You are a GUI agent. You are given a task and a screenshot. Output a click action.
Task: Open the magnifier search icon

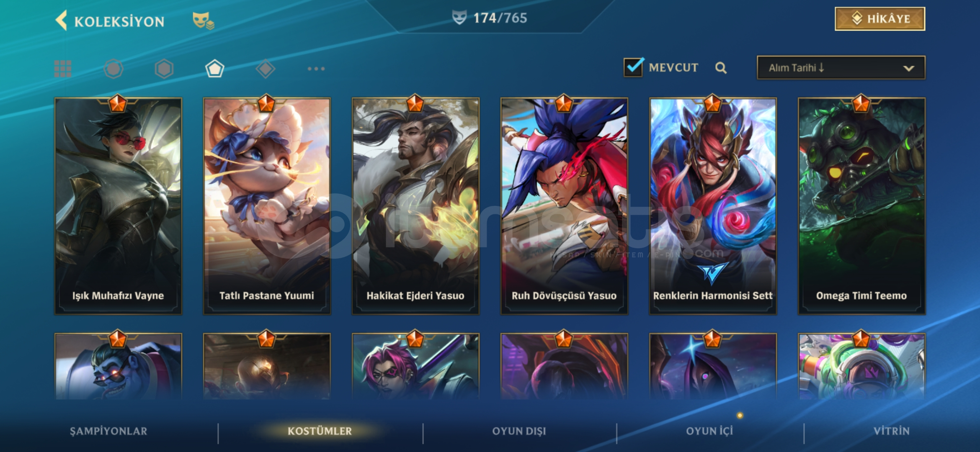click(x=721, y=68)
